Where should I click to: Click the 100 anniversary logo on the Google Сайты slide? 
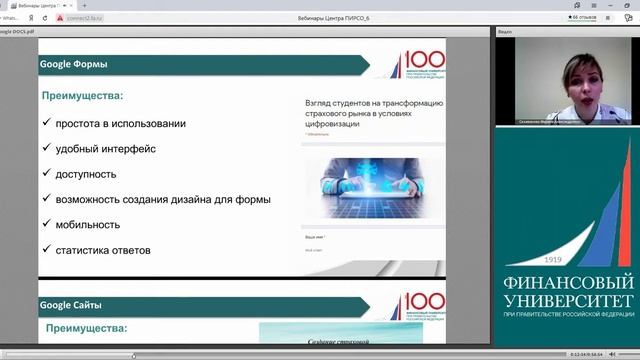[x=418, y=306]
